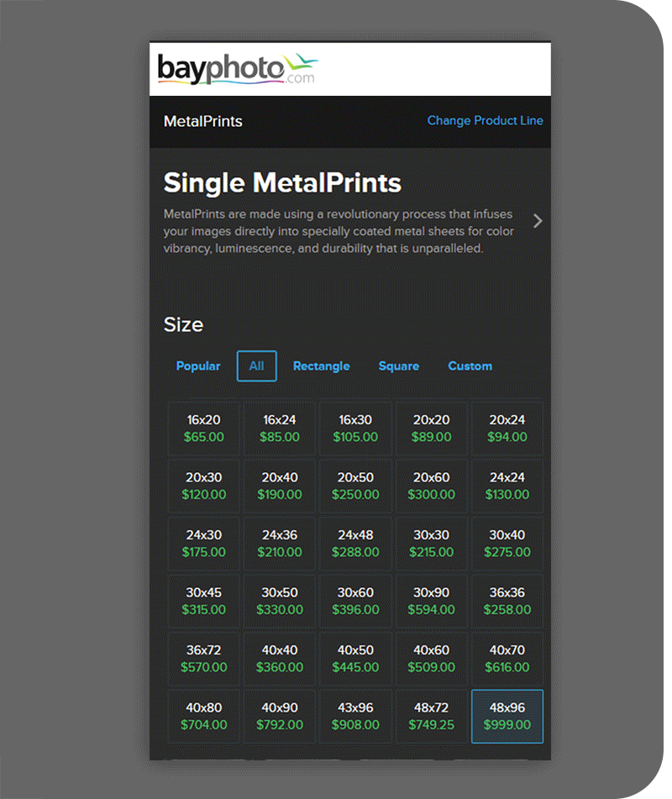Image resolution: width=672 pixels, height=799 pixels.
Task: Expand the Single MetalPrints description chevron
Action: click(538, 221)
